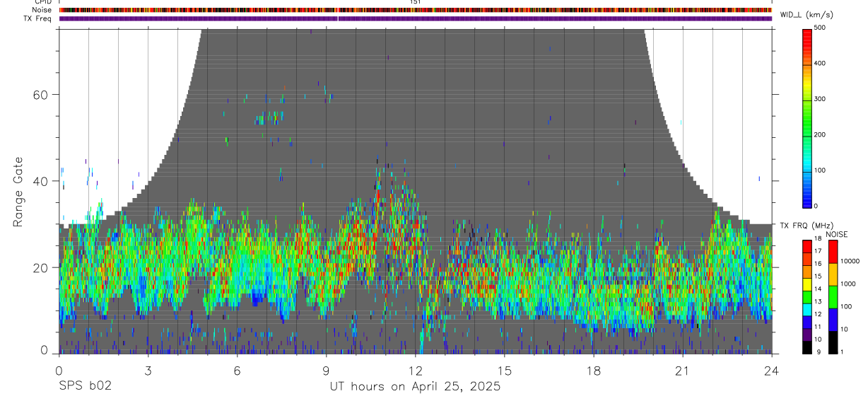Click the orange 1000–10000 swatch in the NOISE legend

[833, 274]
